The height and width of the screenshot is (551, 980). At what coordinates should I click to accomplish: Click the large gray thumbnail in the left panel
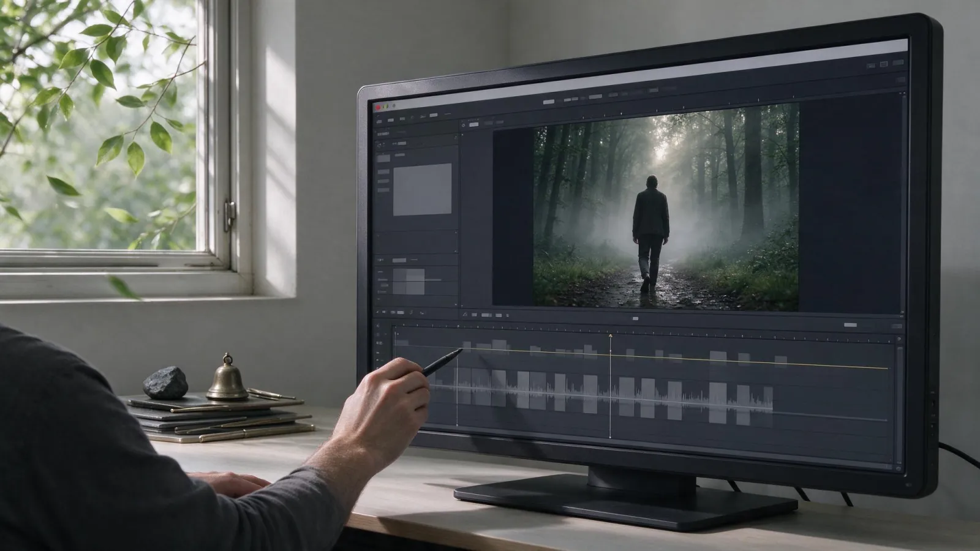tap(422, 189)
